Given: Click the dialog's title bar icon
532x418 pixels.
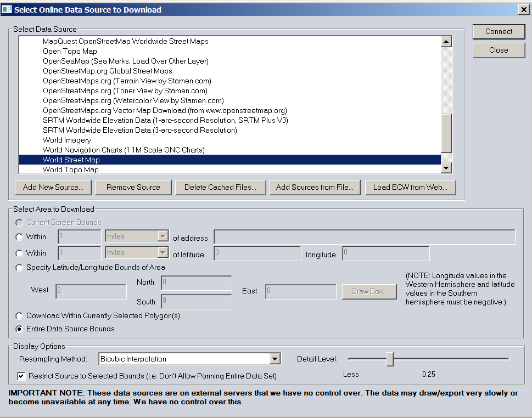Looking at the screenshot, I should point(7,9).
